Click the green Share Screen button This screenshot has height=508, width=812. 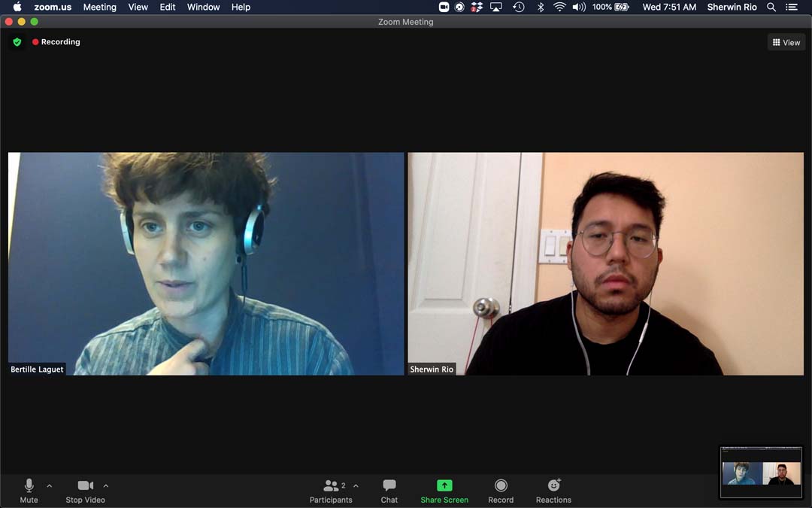pyautogui.click(x=444, y=491)
